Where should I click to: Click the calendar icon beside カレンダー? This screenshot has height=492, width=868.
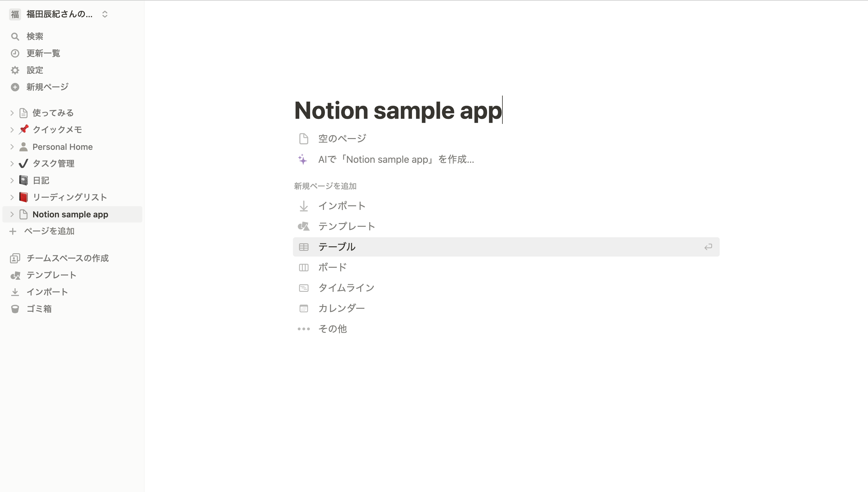click(x=303, y=308)
